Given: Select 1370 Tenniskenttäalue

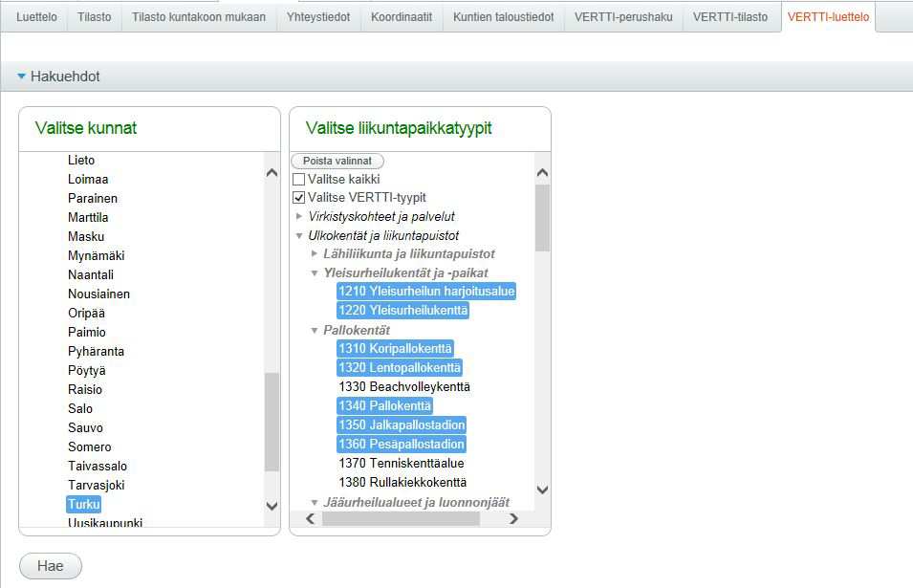Looking at the screenshot, I should 402,464.
